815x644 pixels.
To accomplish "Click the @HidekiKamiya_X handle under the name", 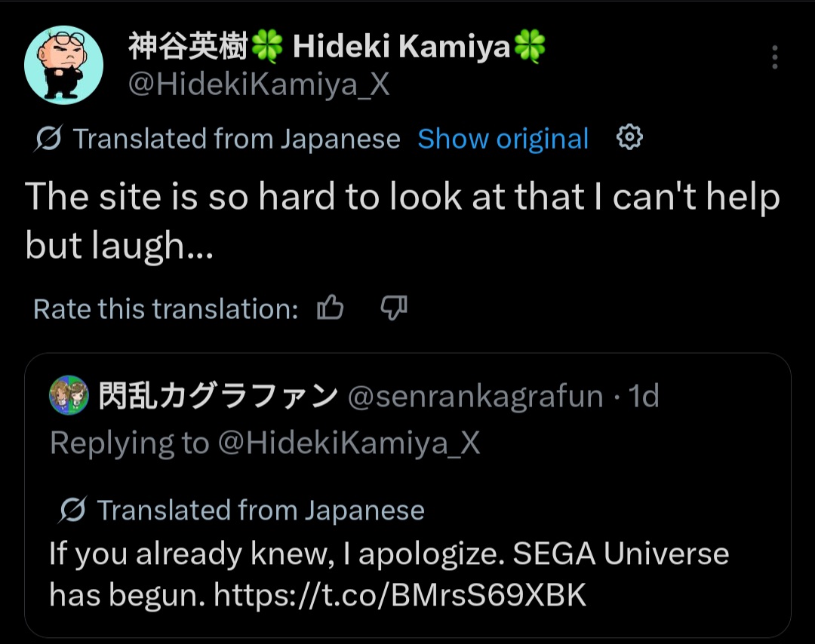I will [259, 84].
